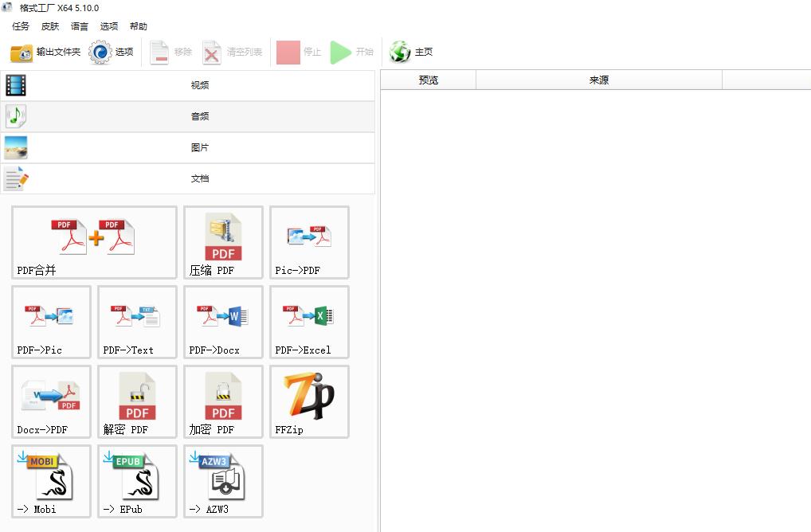The height and width of the screenshot is (532, 811).
Task: Open the PDF合并 merge tool
Action: click(94, 242)
